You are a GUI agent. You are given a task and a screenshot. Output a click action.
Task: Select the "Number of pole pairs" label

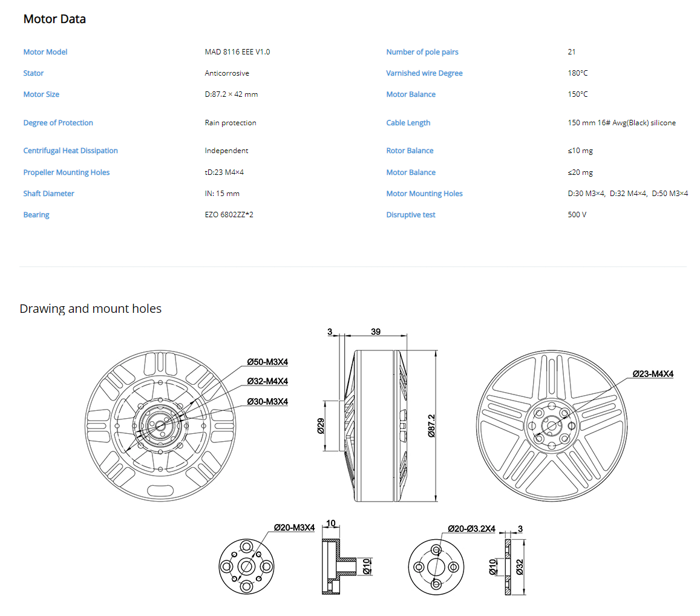click(422, 52)
